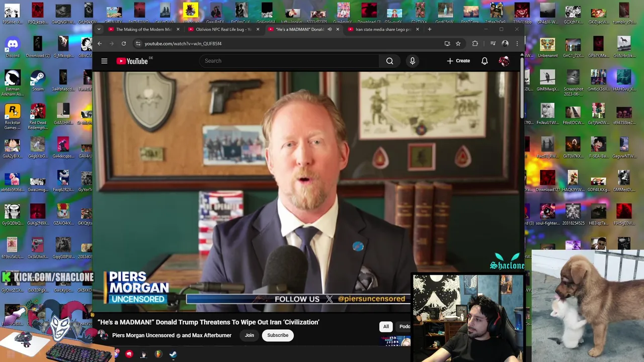644x362 pixels.
Task: Select the 'Download (2)' desktop file
Action: (38, 47)
